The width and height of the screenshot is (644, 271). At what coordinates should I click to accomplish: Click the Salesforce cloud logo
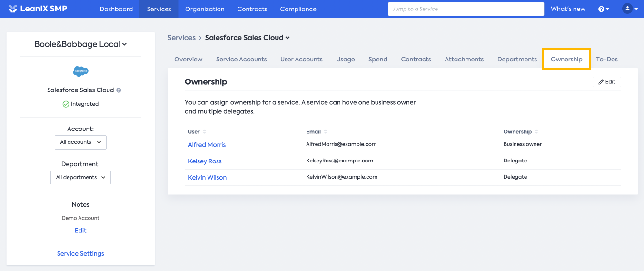coord(80,71)
